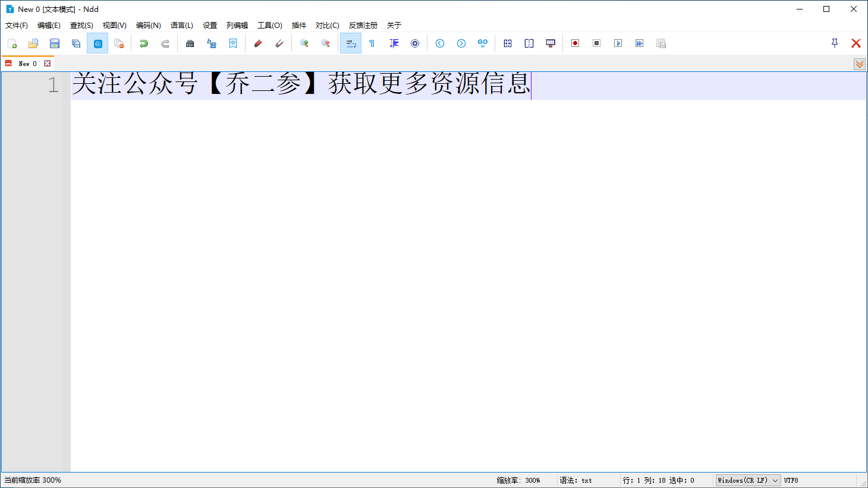This screenshot has width=868, height=488.
Task: Start macro recording red dot button
Action: click(x=575, y=43)
